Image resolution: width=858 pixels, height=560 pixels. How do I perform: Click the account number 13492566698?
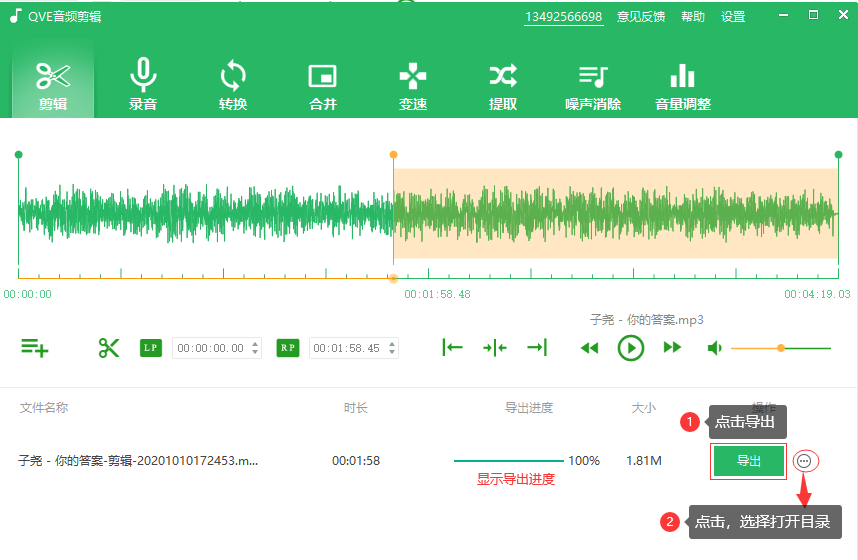(x=564, y=17)
